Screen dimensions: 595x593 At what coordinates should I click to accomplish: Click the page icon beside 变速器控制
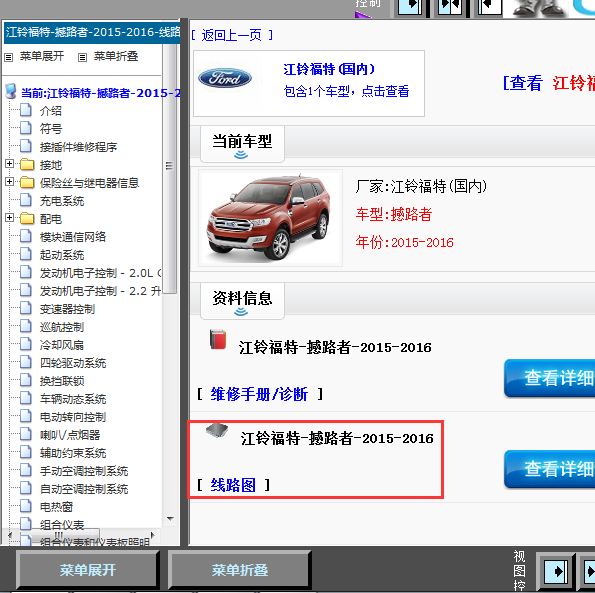(26, 308)
